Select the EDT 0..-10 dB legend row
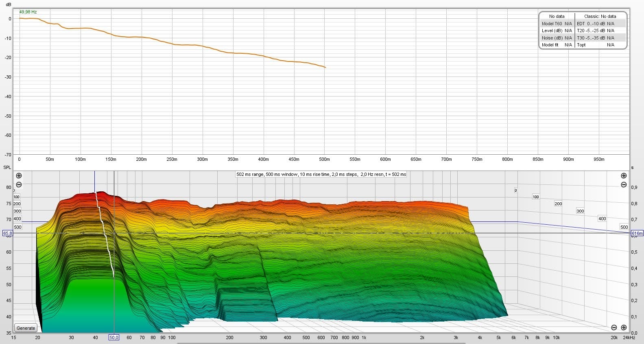This screenshot has height=344, width=644. tap(600, 24)
